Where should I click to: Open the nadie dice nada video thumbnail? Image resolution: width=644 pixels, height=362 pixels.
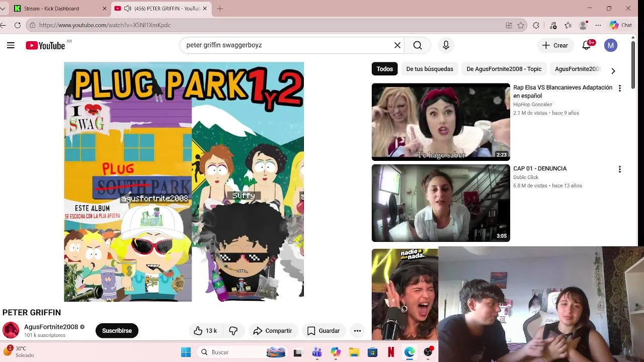(x=405, y=294)
